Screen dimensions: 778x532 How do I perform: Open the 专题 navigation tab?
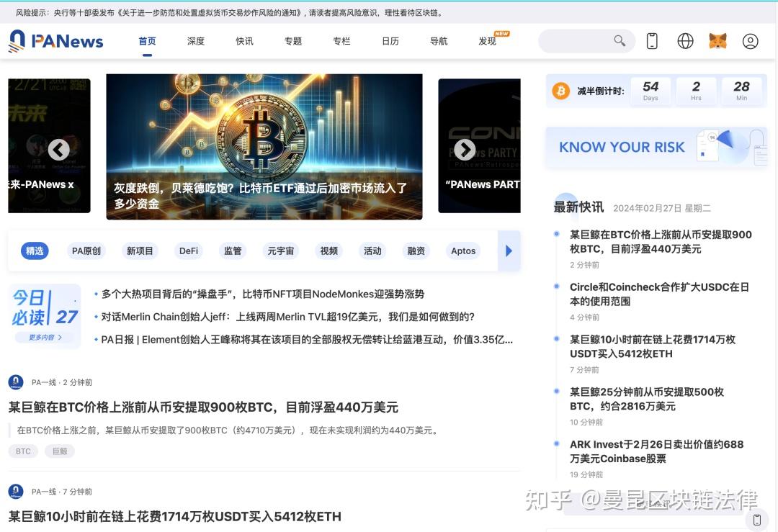tap(292, 41)
